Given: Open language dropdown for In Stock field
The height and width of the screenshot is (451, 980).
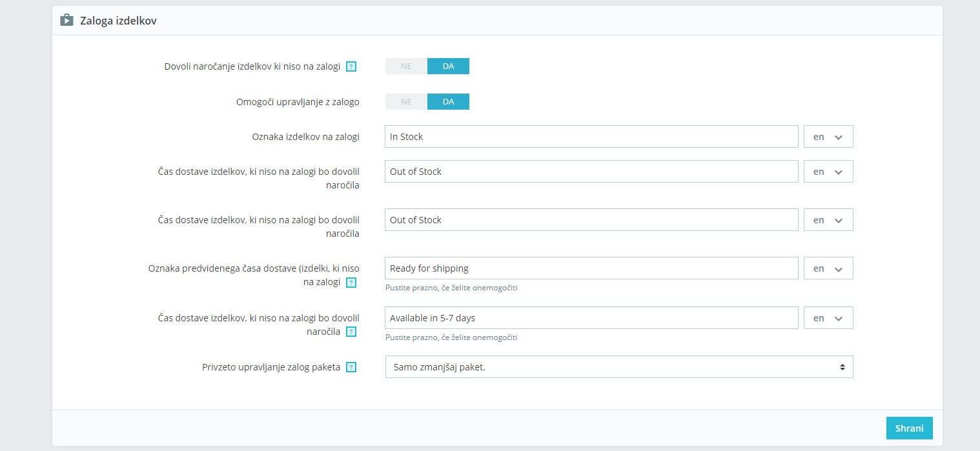Looking at the screenshot, I should (828, 137).
